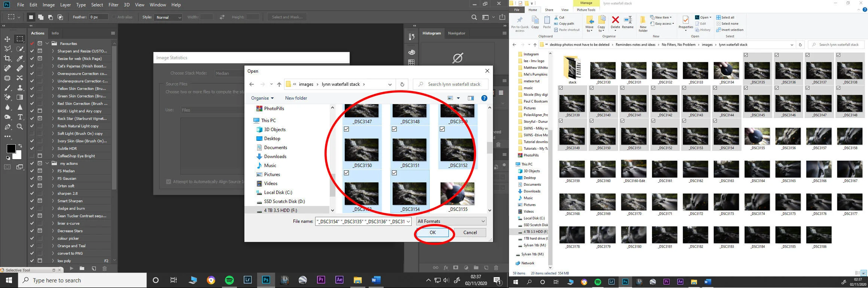Select the Rectangular Marquee tool
The height and width of the screenshot is (288, 868).
click(20, 39)
